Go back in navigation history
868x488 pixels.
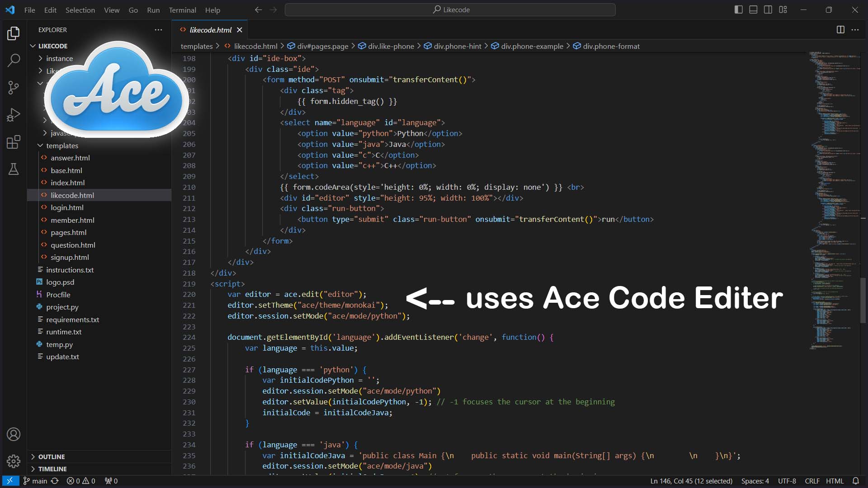(x=258, y=10)
